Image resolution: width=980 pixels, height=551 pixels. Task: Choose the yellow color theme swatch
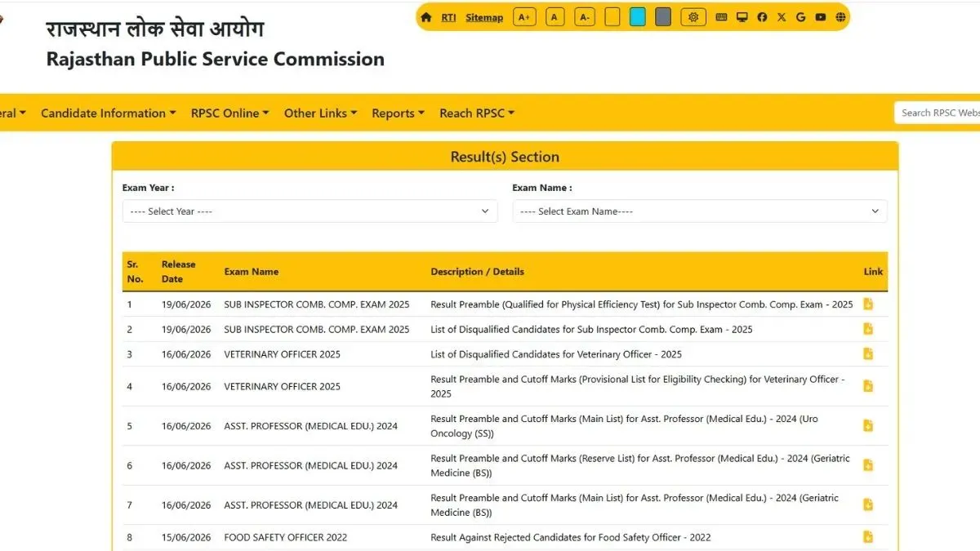coord(612,17)
